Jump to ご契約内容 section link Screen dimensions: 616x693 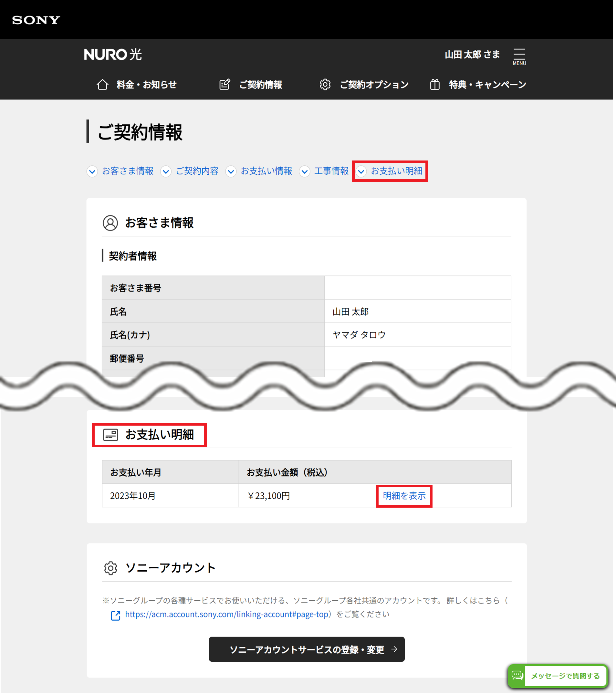point(197,171)
